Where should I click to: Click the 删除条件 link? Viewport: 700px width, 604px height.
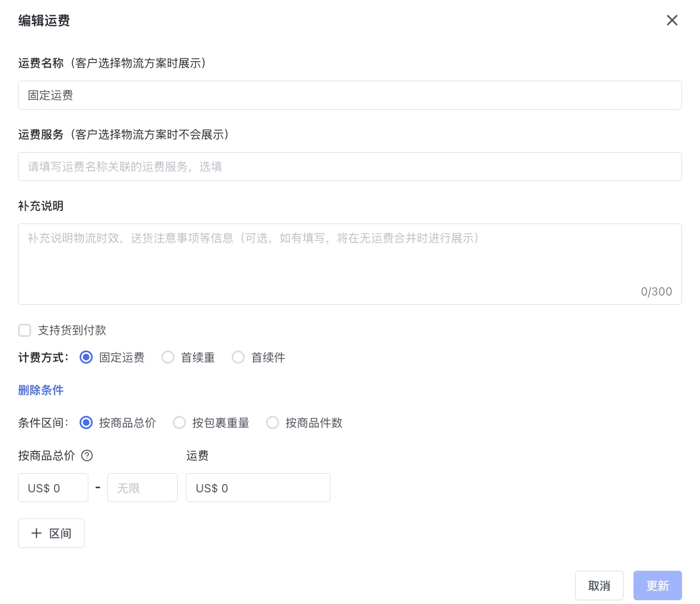[41, 390]
